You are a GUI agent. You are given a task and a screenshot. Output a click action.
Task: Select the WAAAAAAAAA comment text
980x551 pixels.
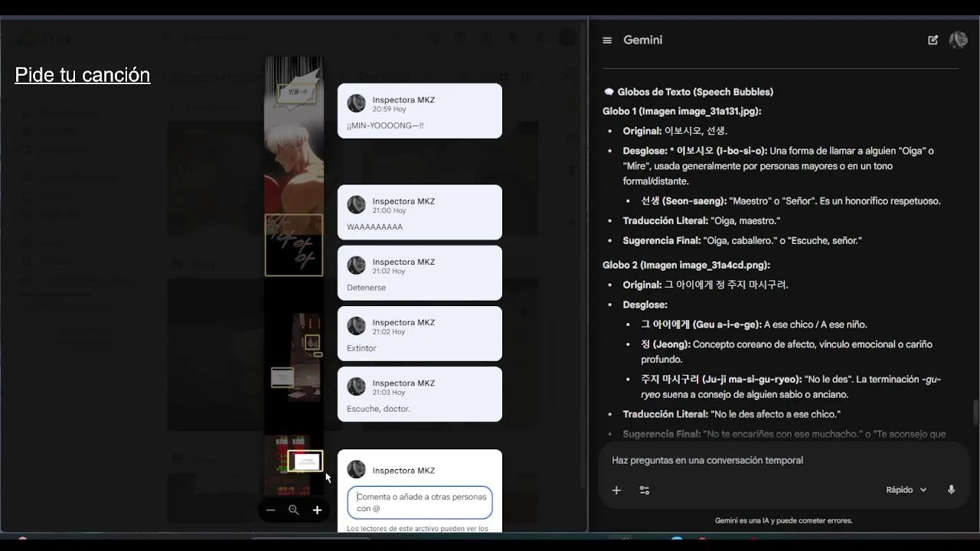pos(374,227)
